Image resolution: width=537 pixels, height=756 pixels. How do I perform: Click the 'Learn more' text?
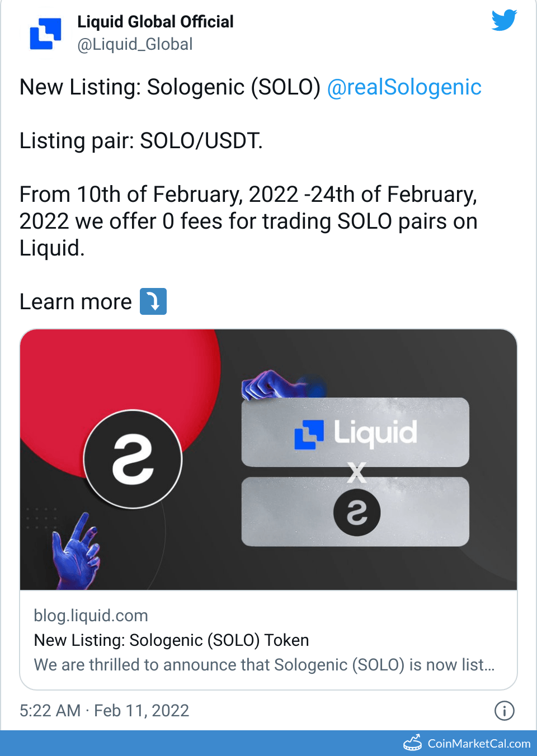(x=76, y=302)
